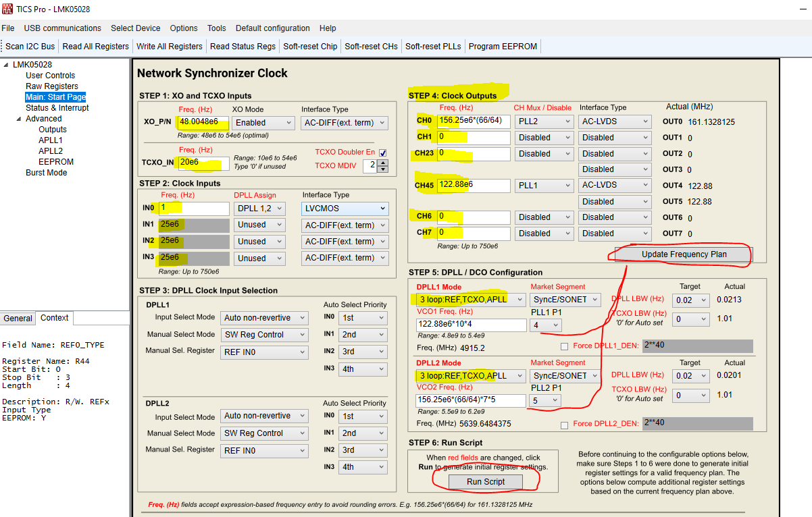Screen dimensions: 812x517
Task: Open the IN0 Interface Type LVCMOS dropdown
Action: (x=345, y=209)
